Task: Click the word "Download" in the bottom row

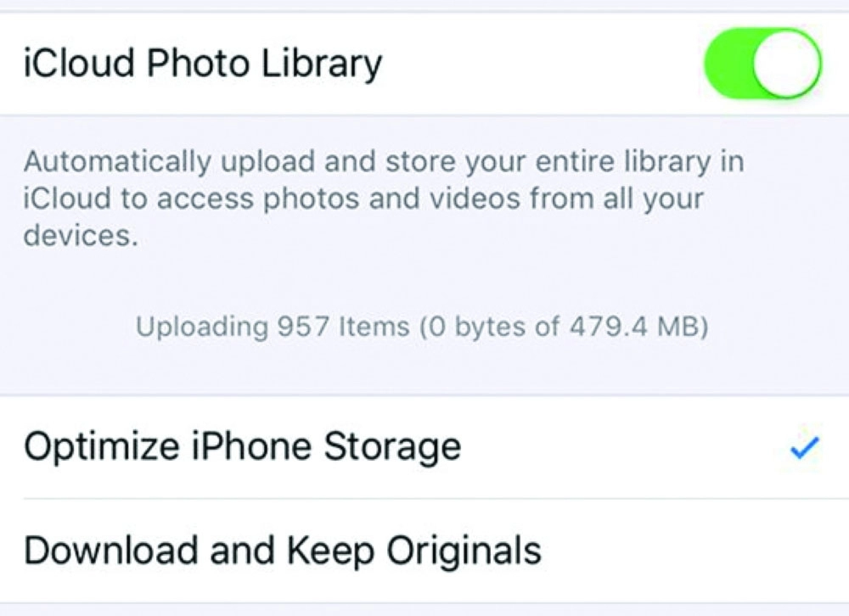Action: click(x=105, y=551)
